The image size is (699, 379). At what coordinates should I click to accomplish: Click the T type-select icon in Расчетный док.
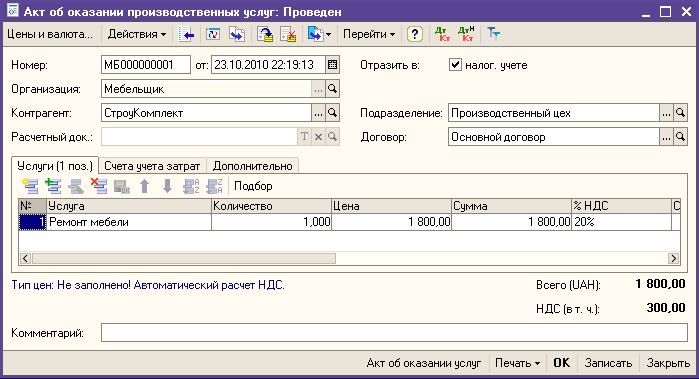click(x=304, y=137)
